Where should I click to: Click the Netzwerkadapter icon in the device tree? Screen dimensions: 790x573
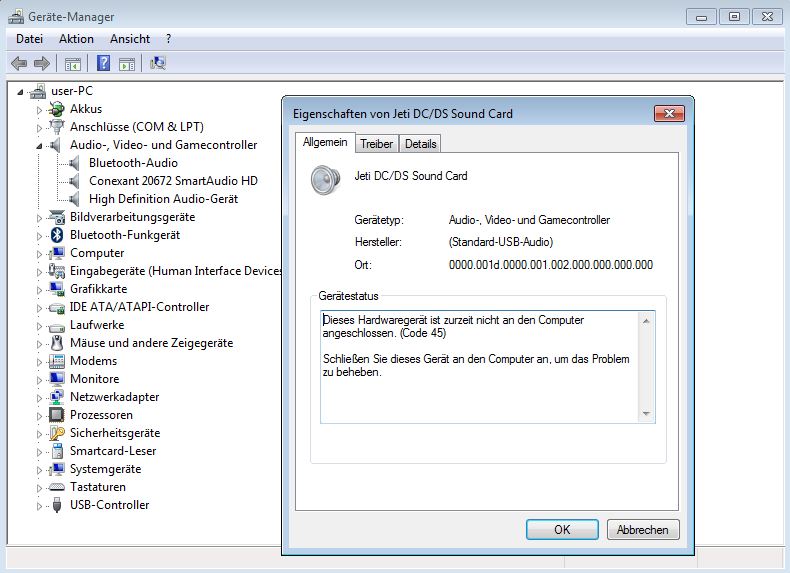(58, 397)
